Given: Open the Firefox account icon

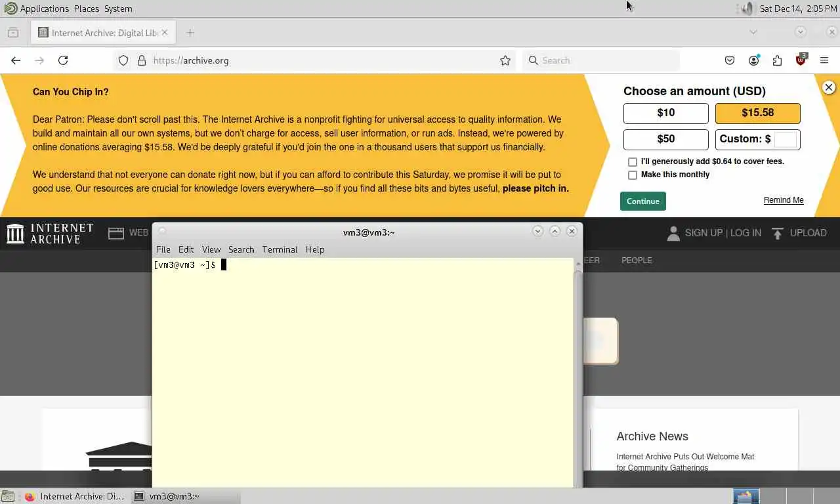Looking at the screenshot, I should [753, 60].
